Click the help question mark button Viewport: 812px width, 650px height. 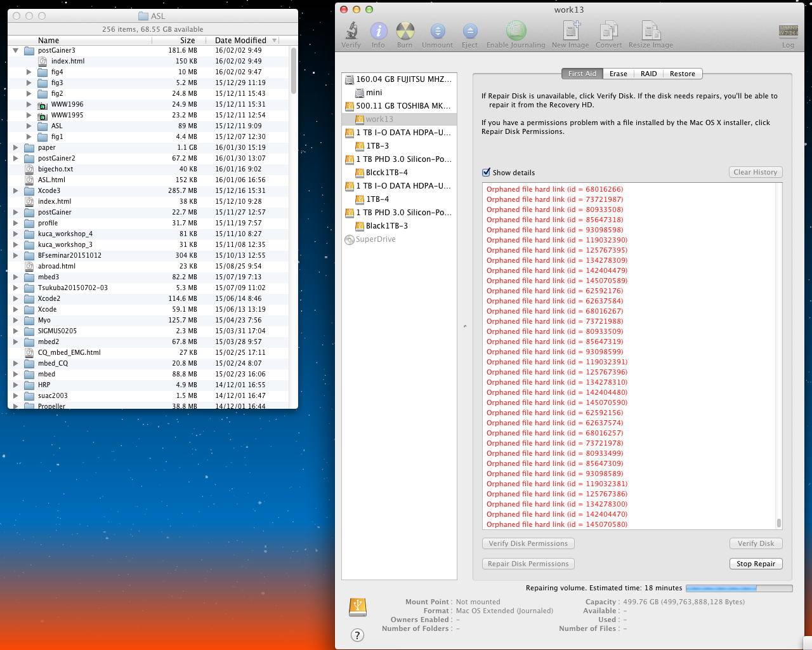(x=357, y=635)
